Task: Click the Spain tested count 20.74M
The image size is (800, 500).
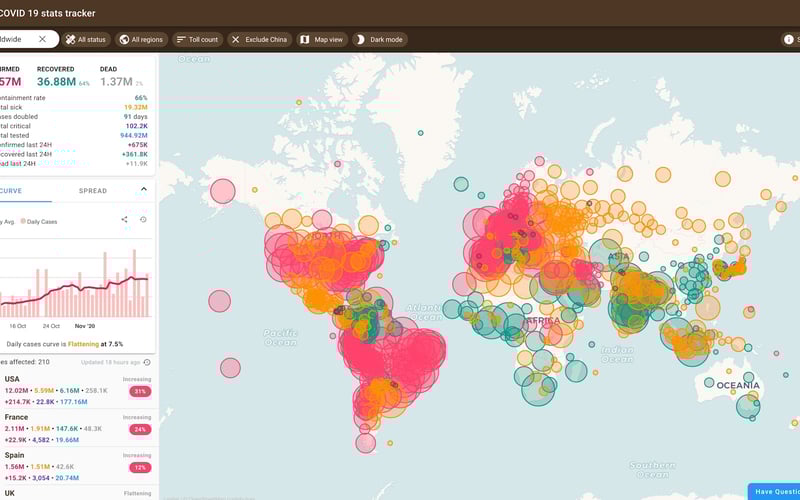Action: click(66, 478)
